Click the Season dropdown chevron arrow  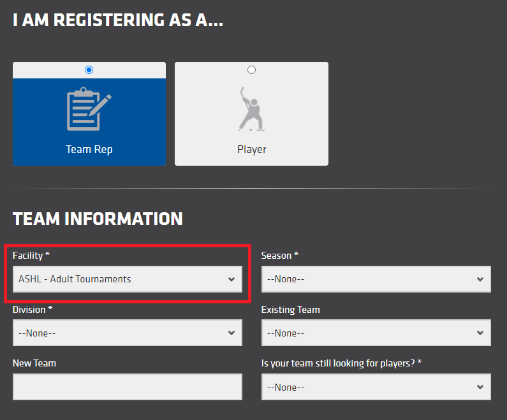coord(480,279)
